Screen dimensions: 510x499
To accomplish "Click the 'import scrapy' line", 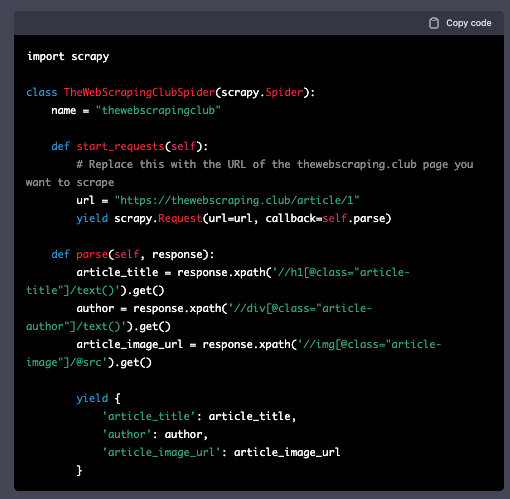I will coord(68,56).
